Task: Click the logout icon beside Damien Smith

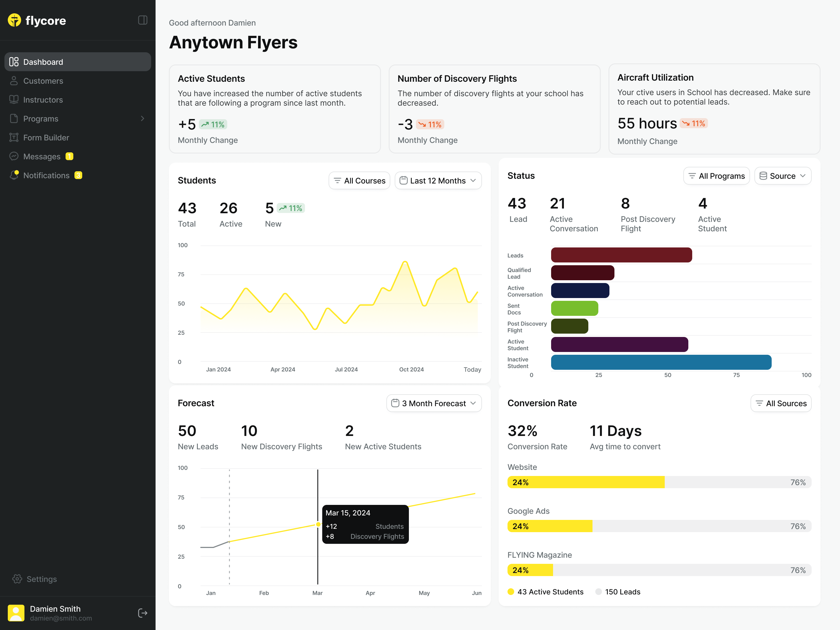Action: tap(142, 613)
